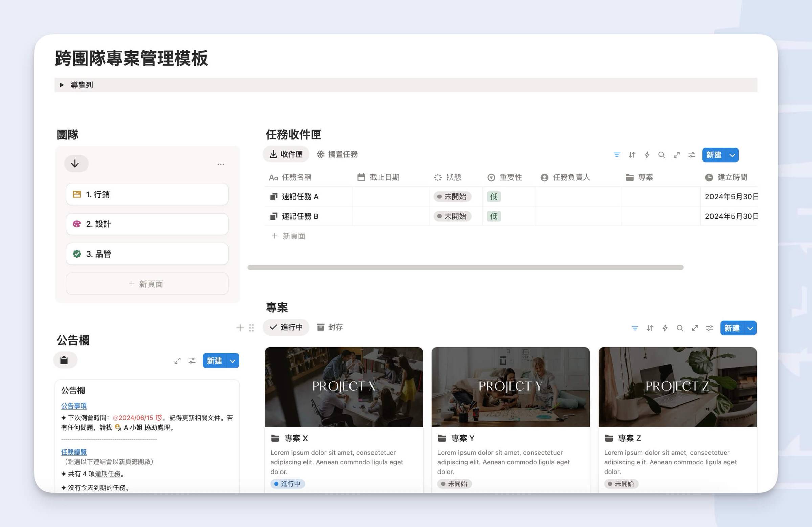
Task: Open the PROJECT Y cover thumbnail
Action: click(x=510, y=387)
